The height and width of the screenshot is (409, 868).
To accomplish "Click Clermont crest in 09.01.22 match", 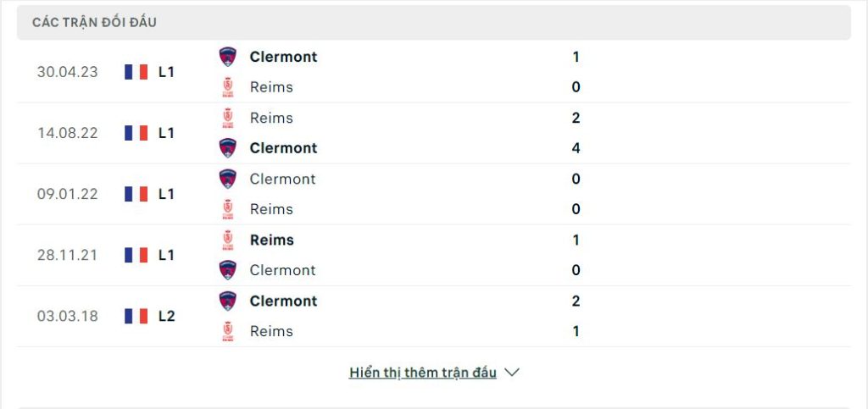I will pos(227,179).
